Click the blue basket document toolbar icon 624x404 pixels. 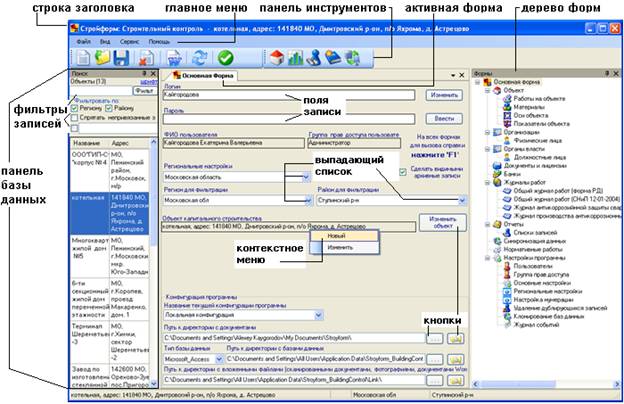coord(174,59)
